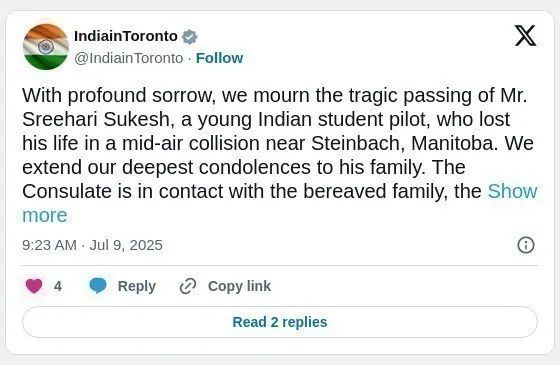Click the circled info icon beside the date

tap(526, 245)
